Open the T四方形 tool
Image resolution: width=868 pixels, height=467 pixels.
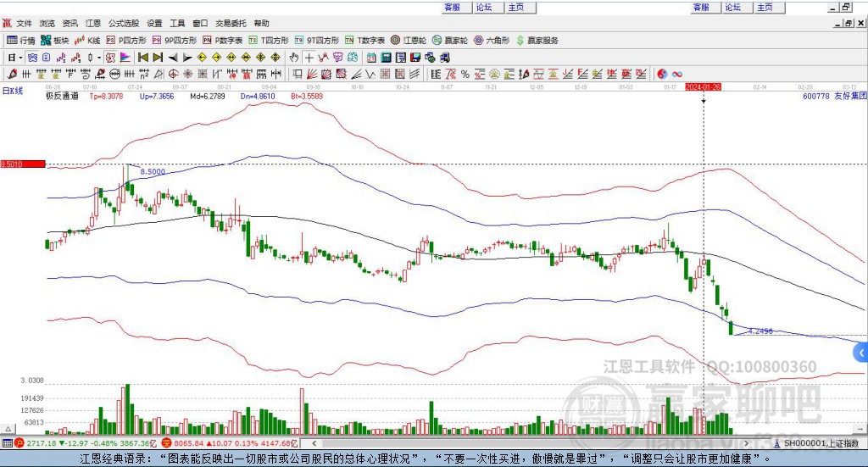(269, 41)
